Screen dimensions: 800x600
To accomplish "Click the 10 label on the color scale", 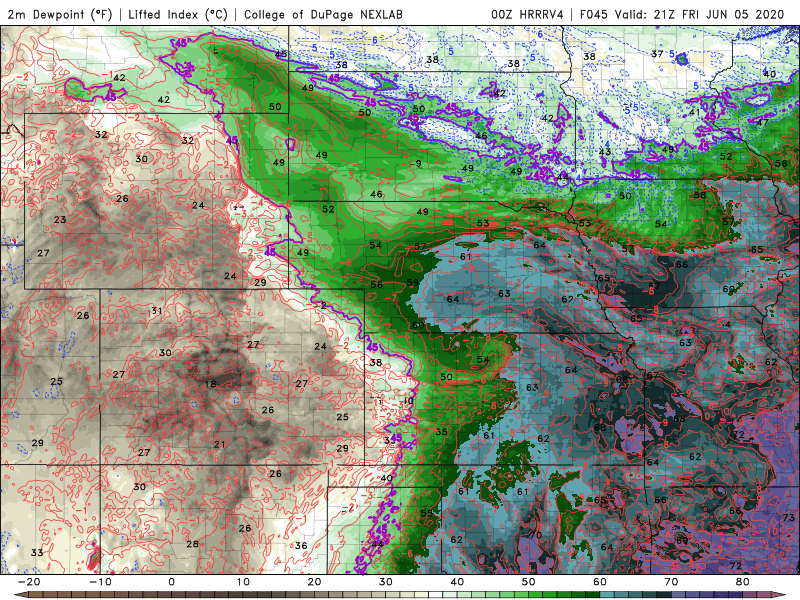I will 243,582.
